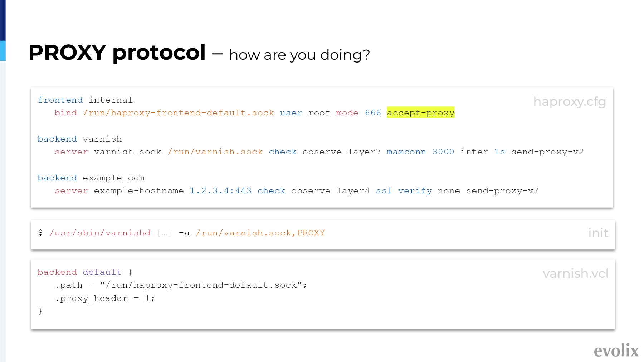Click the word 'default' in VCL block
Image resolution: width=644 pixels, height=362 pixels.
[102, 272]
